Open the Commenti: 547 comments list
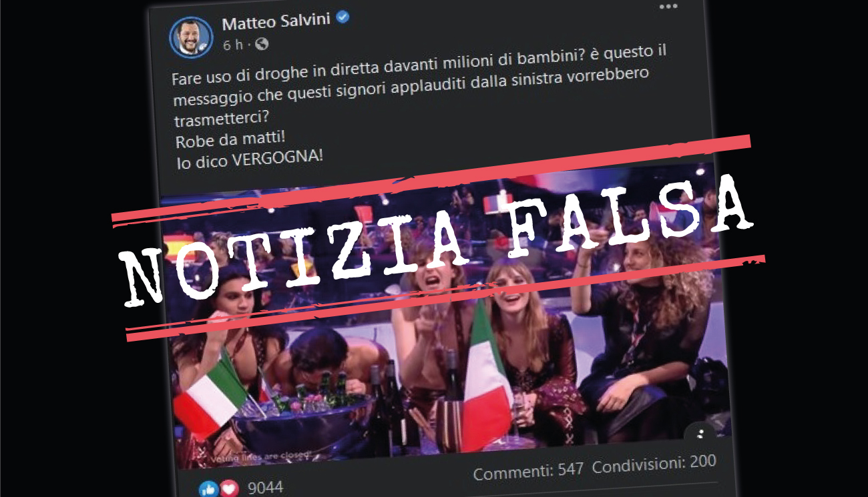 pyautogui.click(x=528, y=471)
